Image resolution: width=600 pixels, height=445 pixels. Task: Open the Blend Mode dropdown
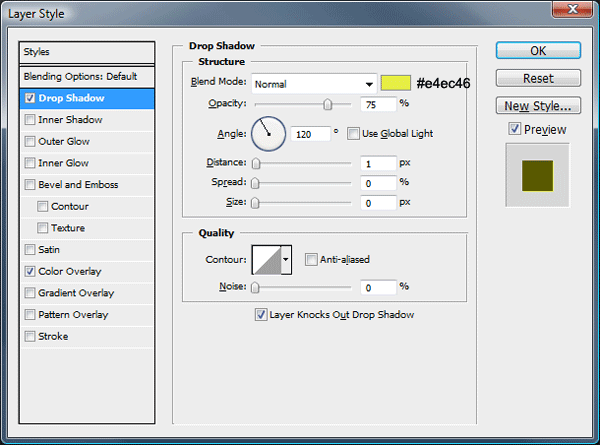click(314, 84)
